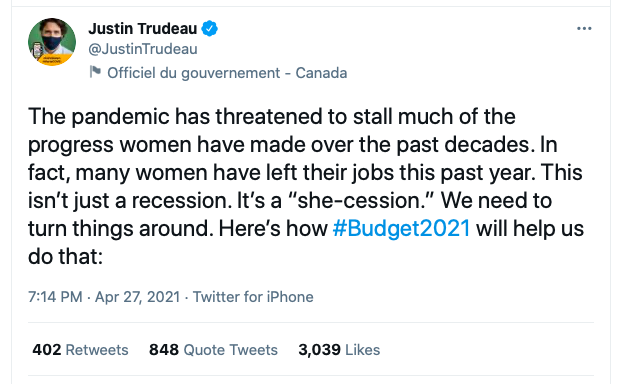Click the @JustinTrudeau handle

[143, 49]
